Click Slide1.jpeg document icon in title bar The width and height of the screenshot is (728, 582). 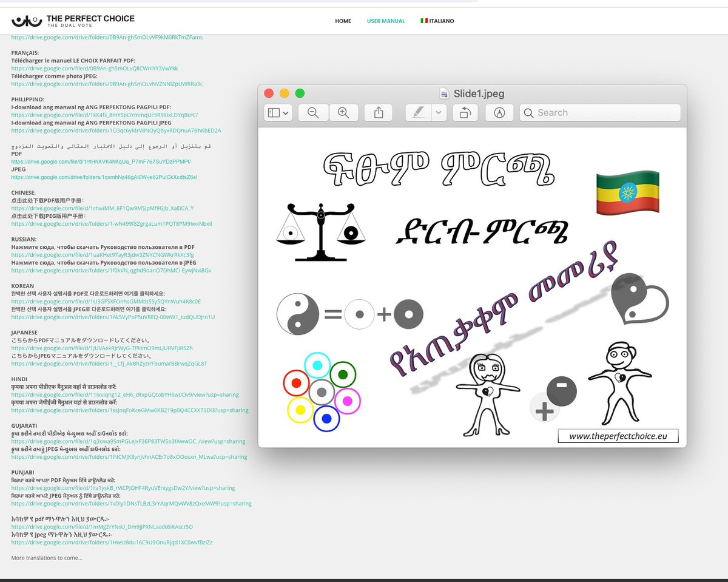coord(445,93)
